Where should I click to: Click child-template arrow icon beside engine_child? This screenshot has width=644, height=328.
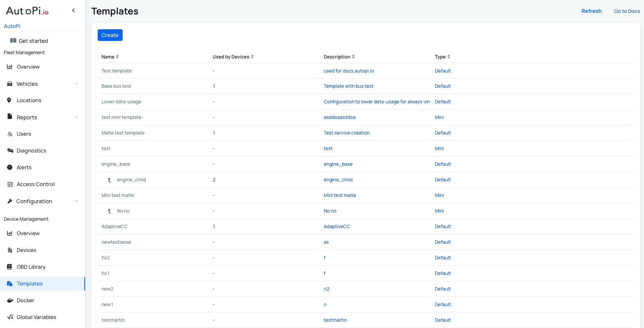[x=109, y=180]
